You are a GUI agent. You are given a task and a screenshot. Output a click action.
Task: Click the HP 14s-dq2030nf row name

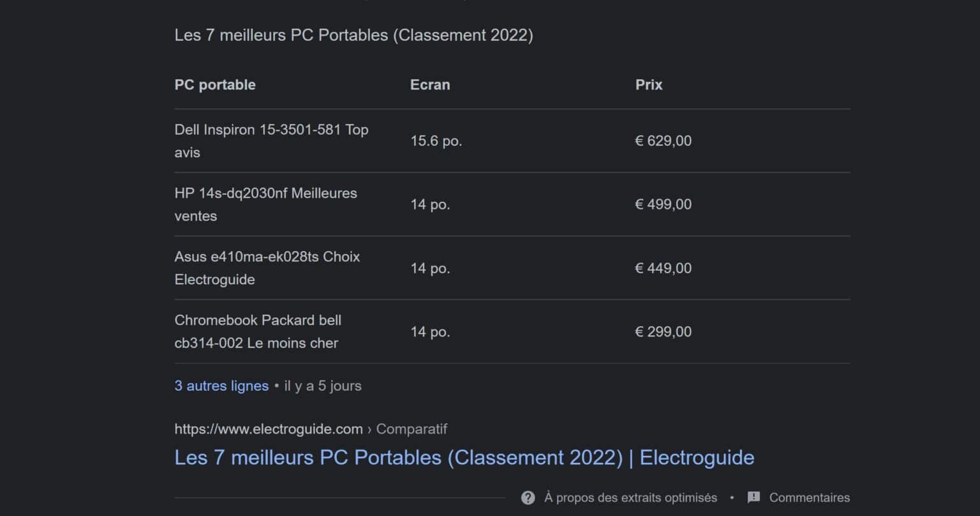click(265, 204)
